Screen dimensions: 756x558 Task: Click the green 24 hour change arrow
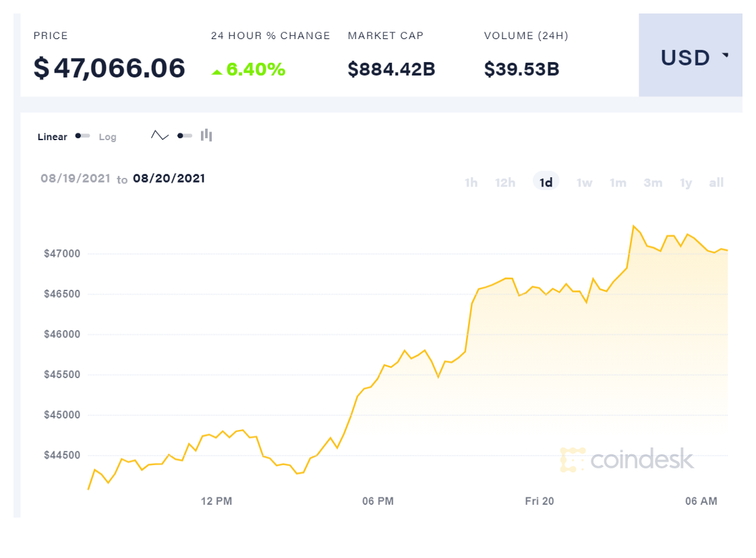(x=216, y=71)
